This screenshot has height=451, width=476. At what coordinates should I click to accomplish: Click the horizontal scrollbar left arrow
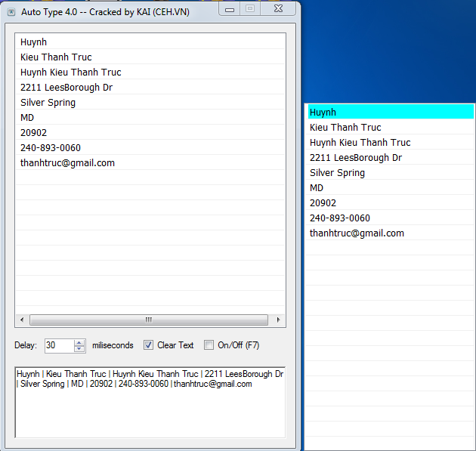[22, 320]
